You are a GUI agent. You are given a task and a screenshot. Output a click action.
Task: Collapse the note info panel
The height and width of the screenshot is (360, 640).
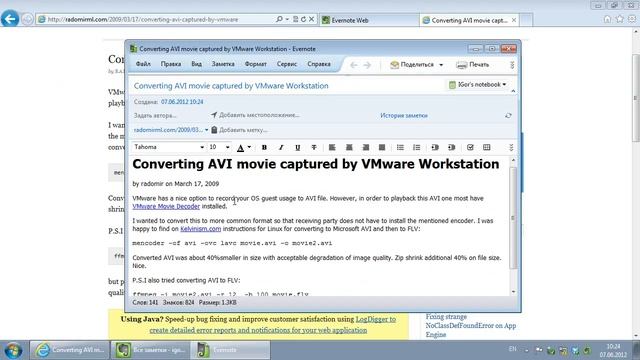513,91
